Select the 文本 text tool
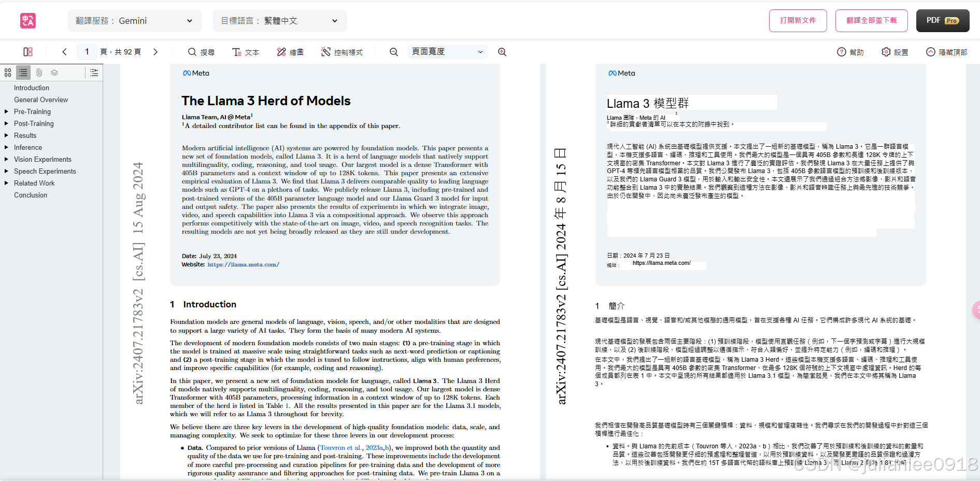This screenshot has height=481, width=980. [x=246, y=52]
